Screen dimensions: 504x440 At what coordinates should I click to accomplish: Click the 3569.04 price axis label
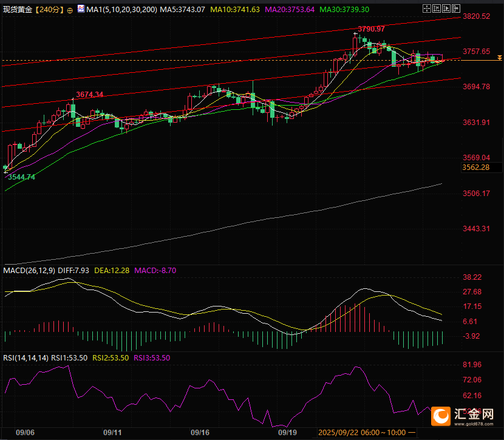[476, 157]
